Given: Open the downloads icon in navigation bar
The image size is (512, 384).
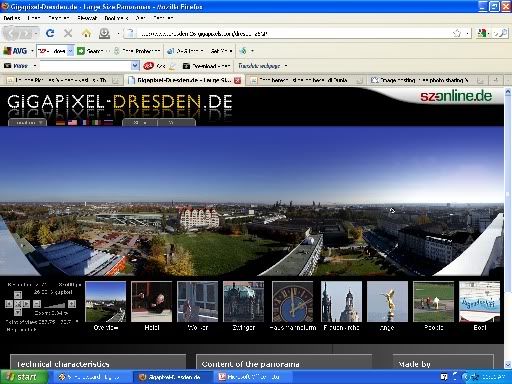Looking at the screenshot, I should pos(104,33).
